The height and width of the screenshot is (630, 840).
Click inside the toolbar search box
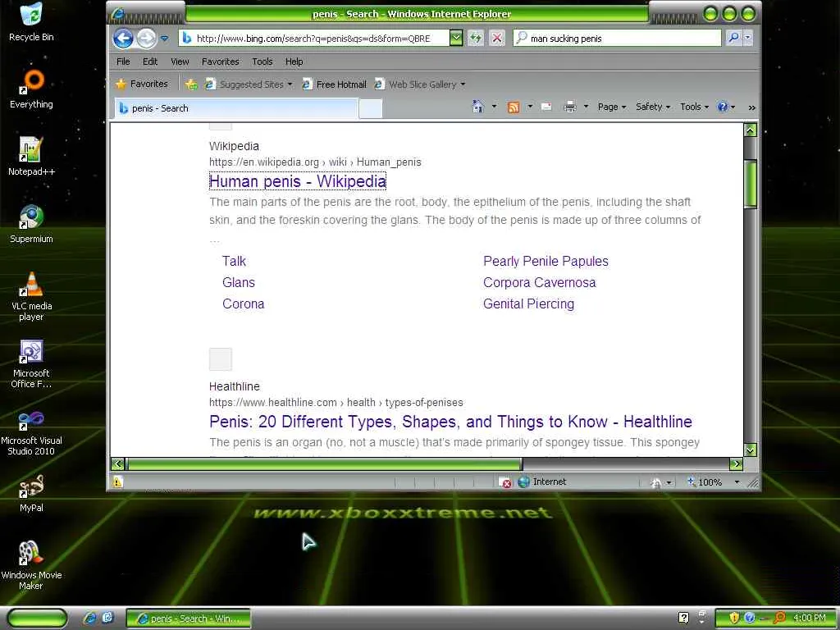tap(617, 38)
